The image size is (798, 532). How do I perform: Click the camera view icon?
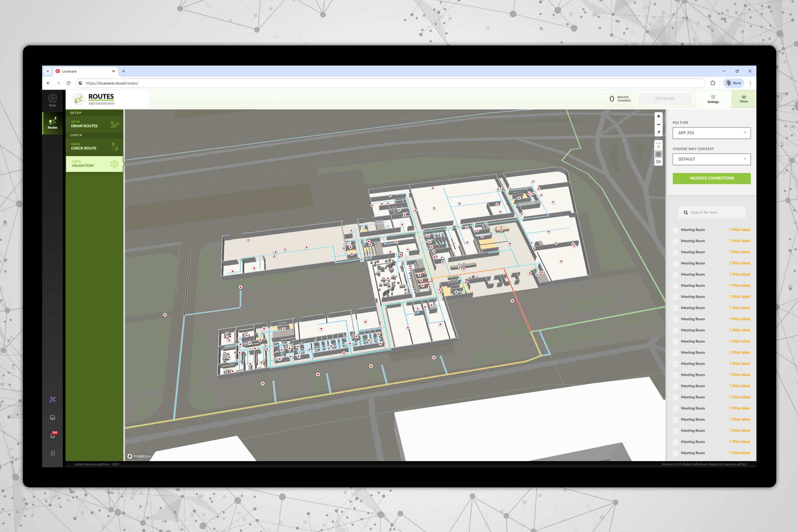pos(658,162)
